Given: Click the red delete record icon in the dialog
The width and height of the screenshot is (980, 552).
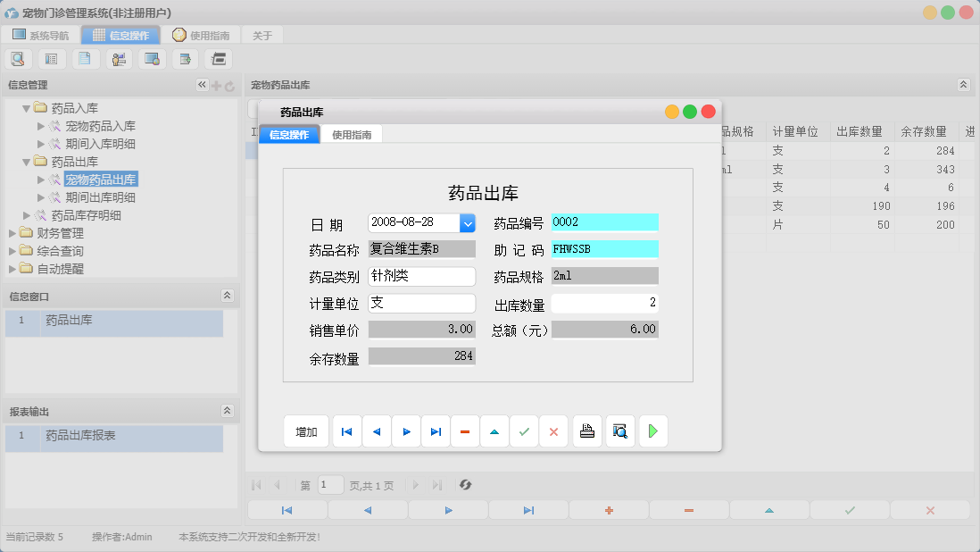Looking at the screenshot, I should [x=465, y=431].
